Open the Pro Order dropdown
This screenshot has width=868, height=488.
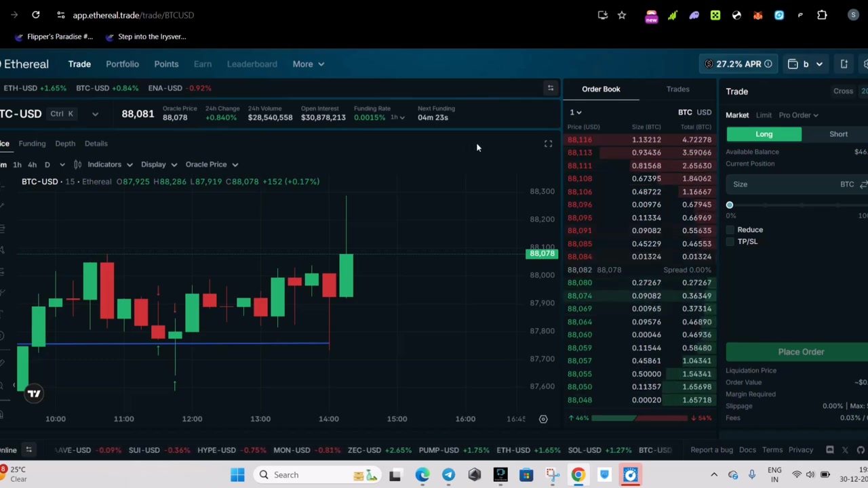[x=798, y=115]
